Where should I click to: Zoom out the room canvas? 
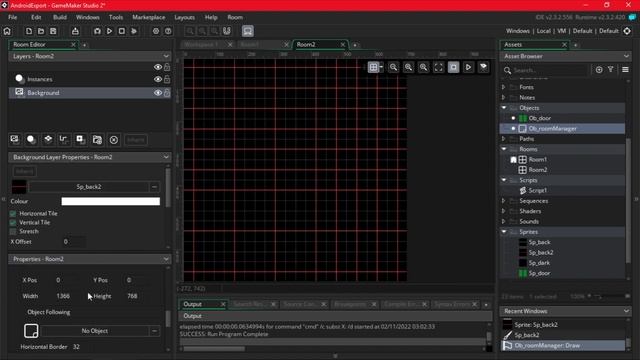coord(393,67)
